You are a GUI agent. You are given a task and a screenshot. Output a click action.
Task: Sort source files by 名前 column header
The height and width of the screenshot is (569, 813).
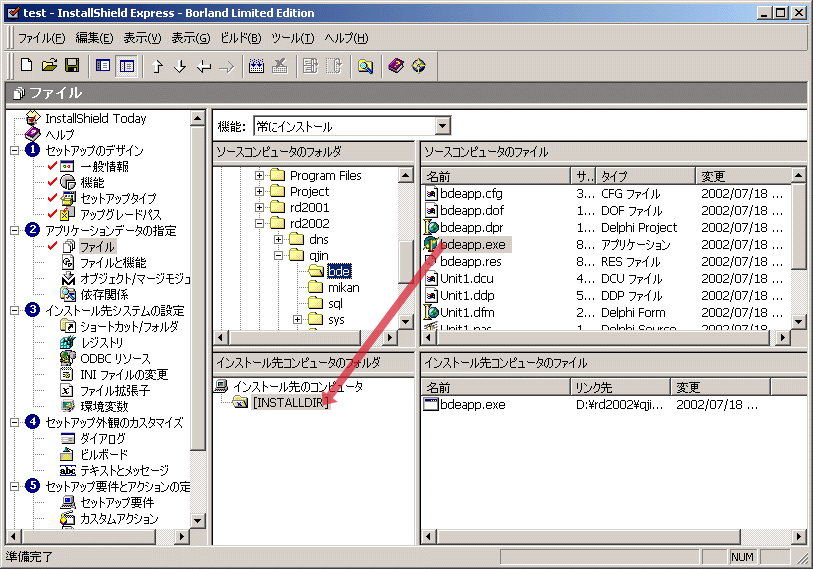click(x=496, y=176)
